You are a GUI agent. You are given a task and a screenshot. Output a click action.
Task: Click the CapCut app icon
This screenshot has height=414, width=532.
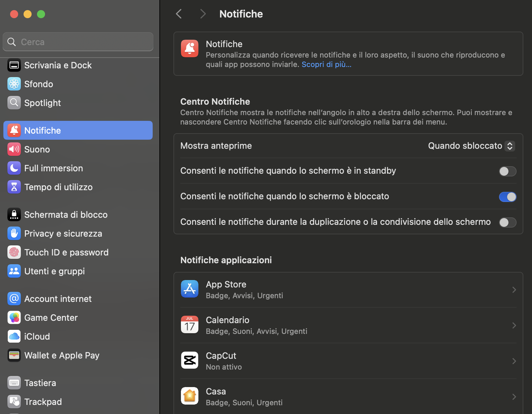pyautogui.click(x=190, y=360)
